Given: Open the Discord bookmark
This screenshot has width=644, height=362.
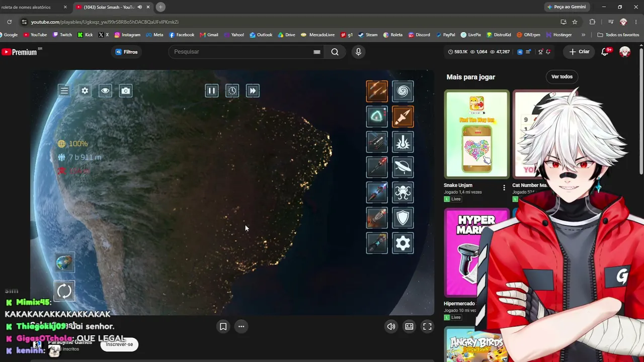Looking at the screenshot, I should click(x=419, y=35).
